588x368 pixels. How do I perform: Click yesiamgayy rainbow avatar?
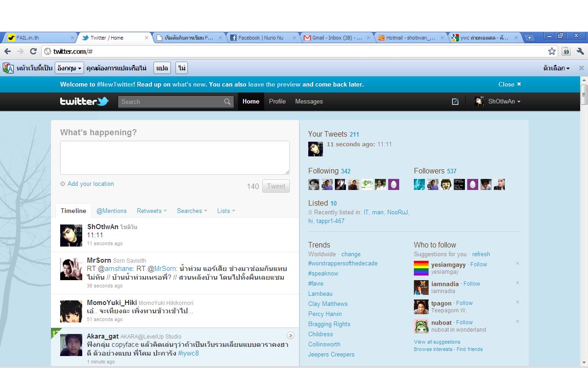[421, 268]
